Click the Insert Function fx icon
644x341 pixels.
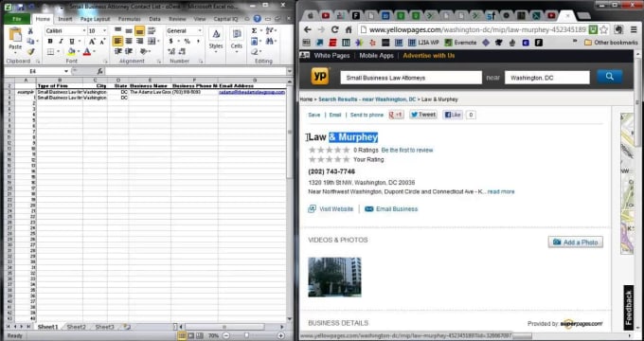click(99, 71)
